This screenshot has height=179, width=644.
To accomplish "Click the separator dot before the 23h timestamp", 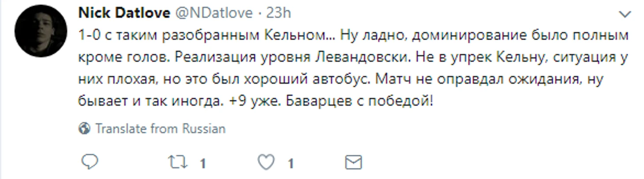I will pos(260,13).
